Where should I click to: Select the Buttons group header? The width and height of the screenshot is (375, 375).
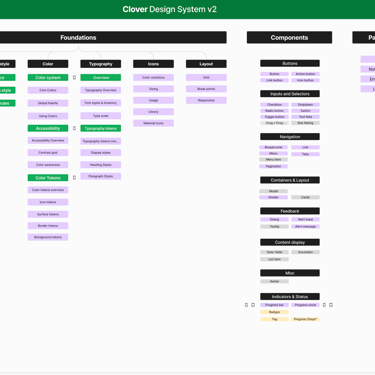pos(290,63)
